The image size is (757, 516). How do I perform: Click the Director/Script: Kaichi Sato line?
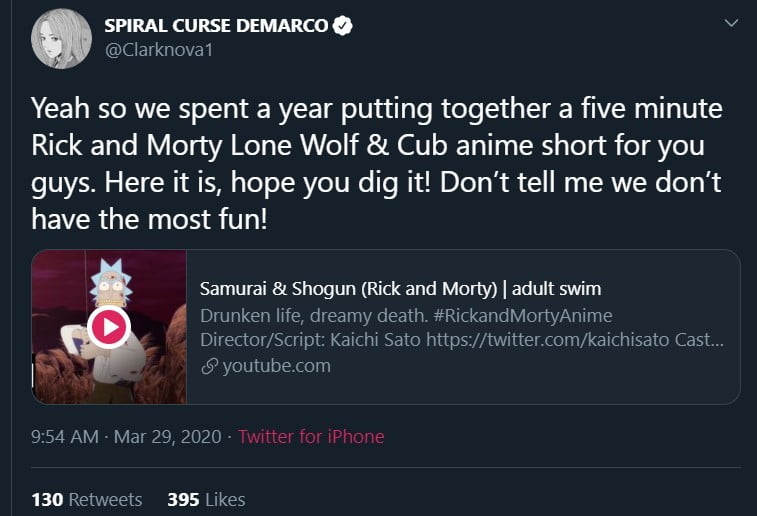tap(461, 340)
